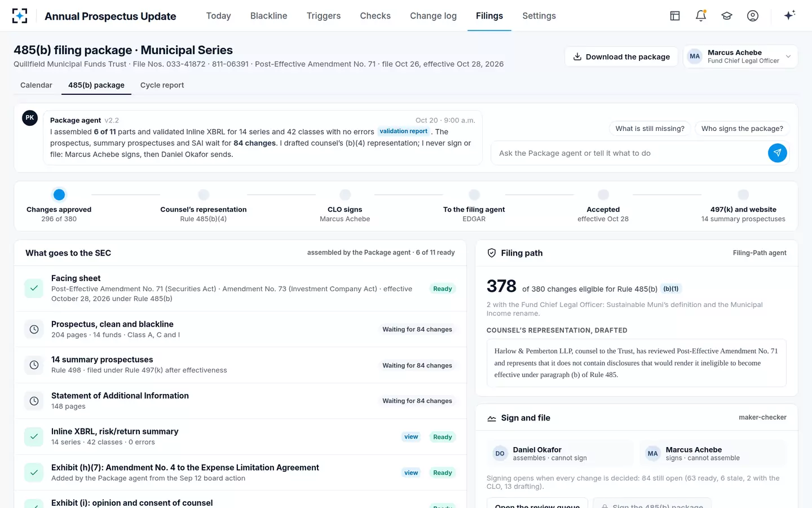The width and height of the screenshot is (812, 508).
Task: Click the PK Package agent avatar
Action: (30, 118)
